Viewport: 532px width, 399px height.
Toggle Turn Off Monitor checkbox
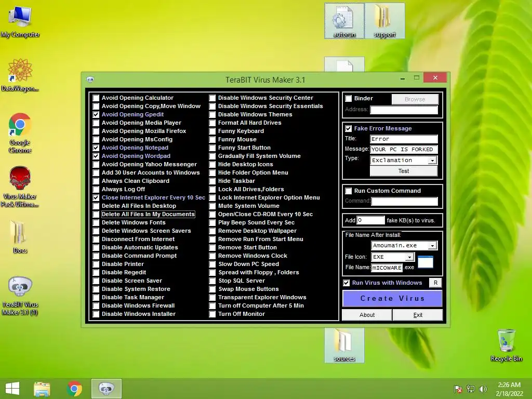pos(212,314)
